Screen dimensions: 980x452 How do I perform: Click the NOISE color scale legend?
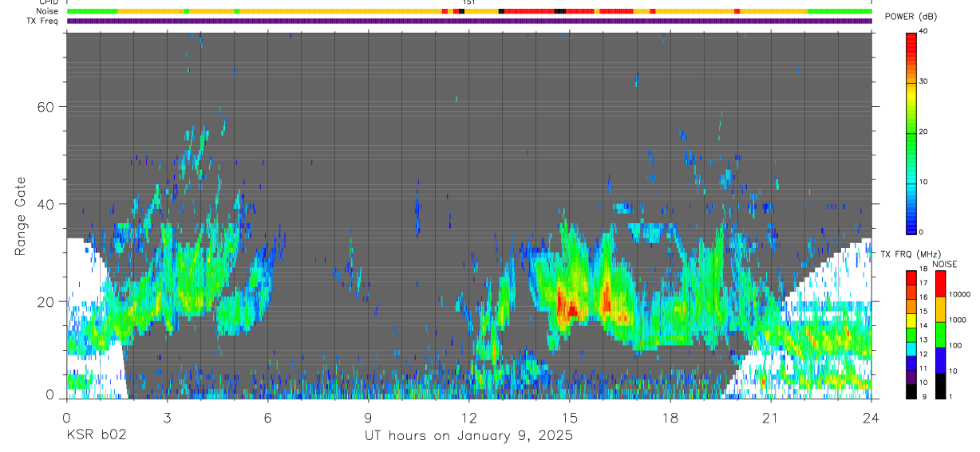click(940, 335)
